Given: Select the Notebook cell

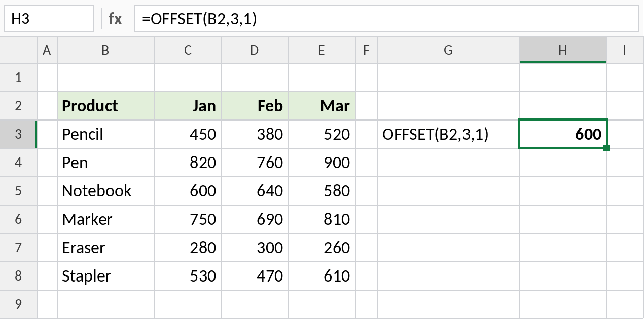Looking at the screenshot, I should click(x=106, y=191).
